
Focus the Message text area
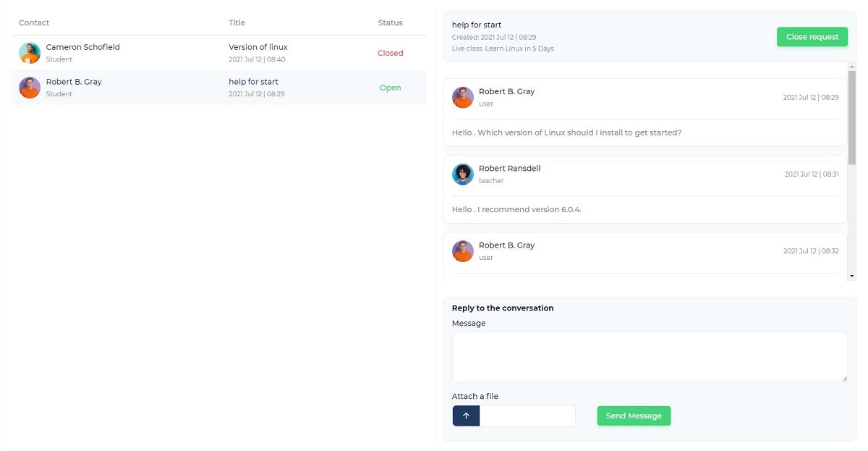[x=649, y=356]
